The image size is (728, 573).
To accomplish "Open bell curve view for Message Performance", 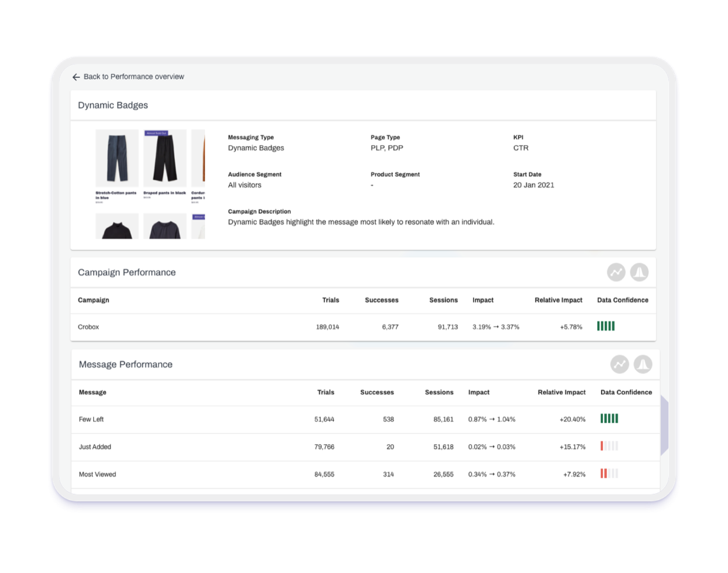I will 643,364.
